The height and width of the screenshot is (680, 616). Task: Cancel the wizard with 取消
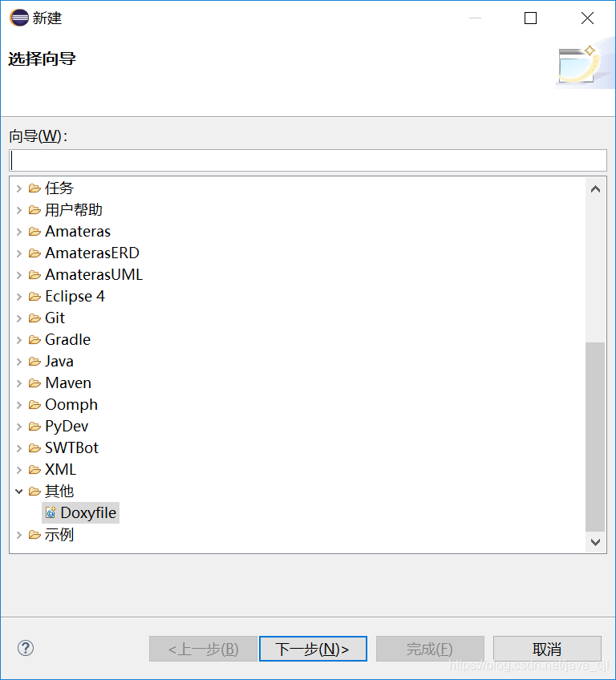point(547,649)
